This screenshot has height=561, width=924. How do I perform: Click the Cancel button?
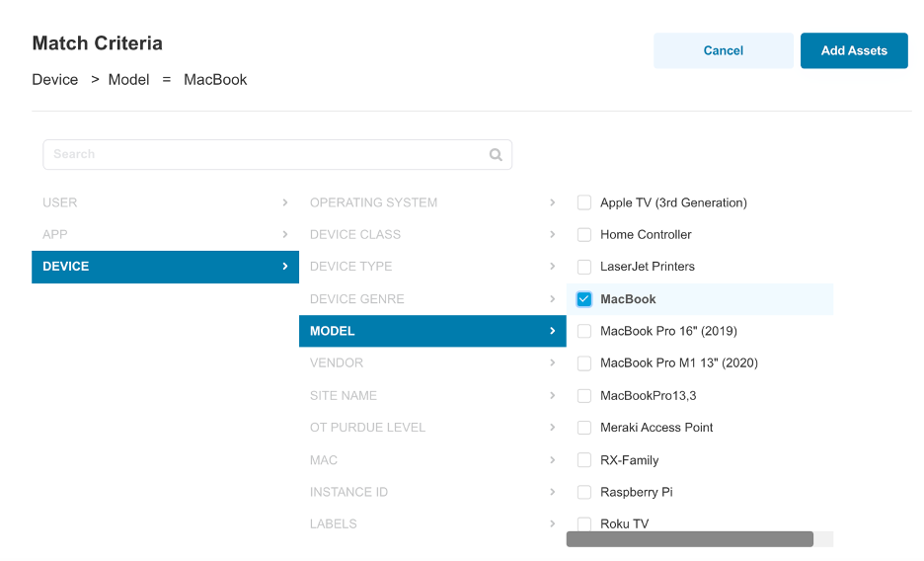pyautogui.click(x=723, y=50)
